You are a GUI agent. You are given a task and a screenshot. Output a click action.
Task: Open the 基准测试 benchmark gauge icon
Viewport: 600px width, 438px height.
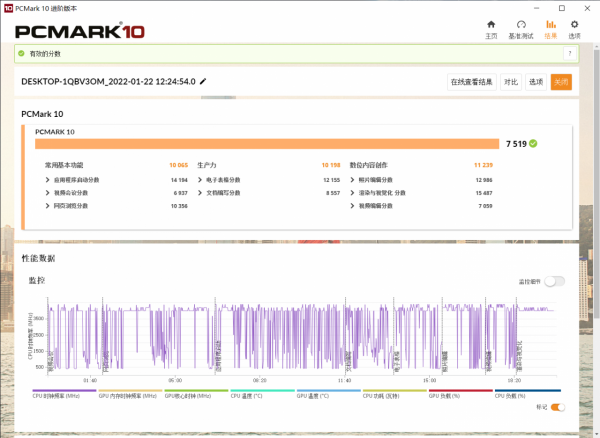coord(521,28)
